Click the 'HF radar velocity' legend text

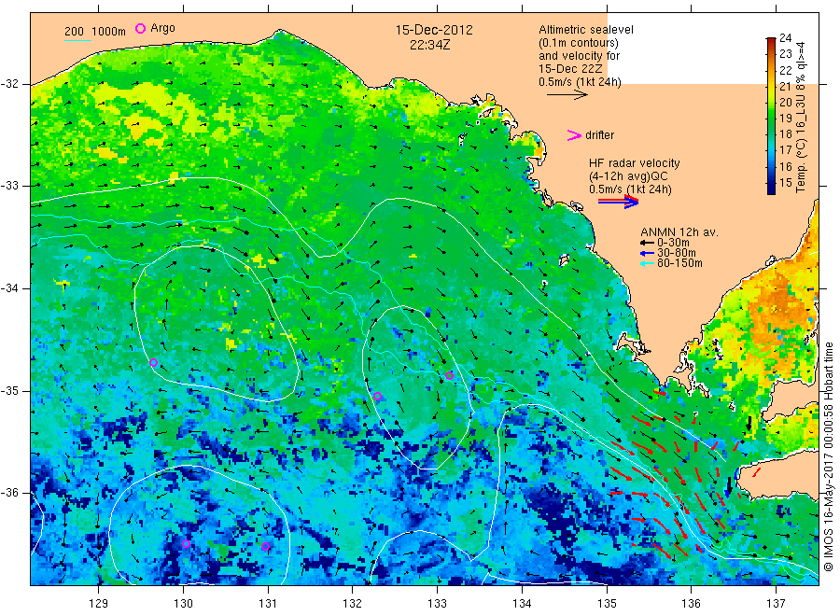[x=635, y=163]
